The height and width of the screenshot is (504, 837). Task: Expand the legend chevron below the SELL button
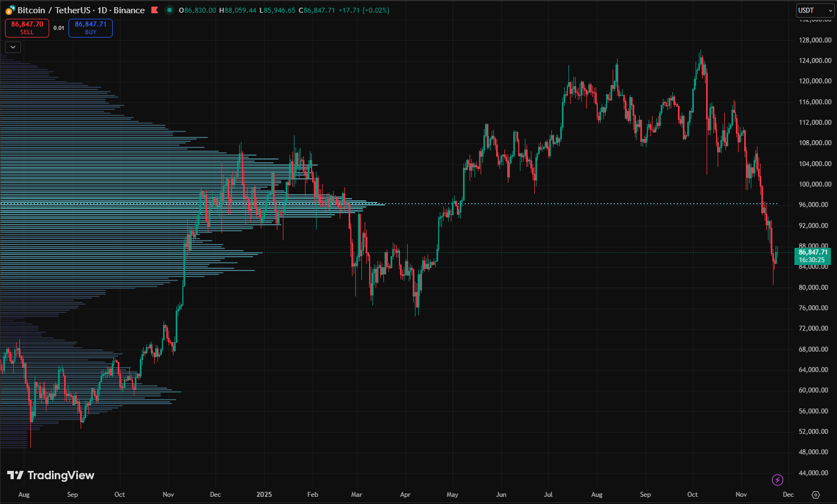pos(13,47)
